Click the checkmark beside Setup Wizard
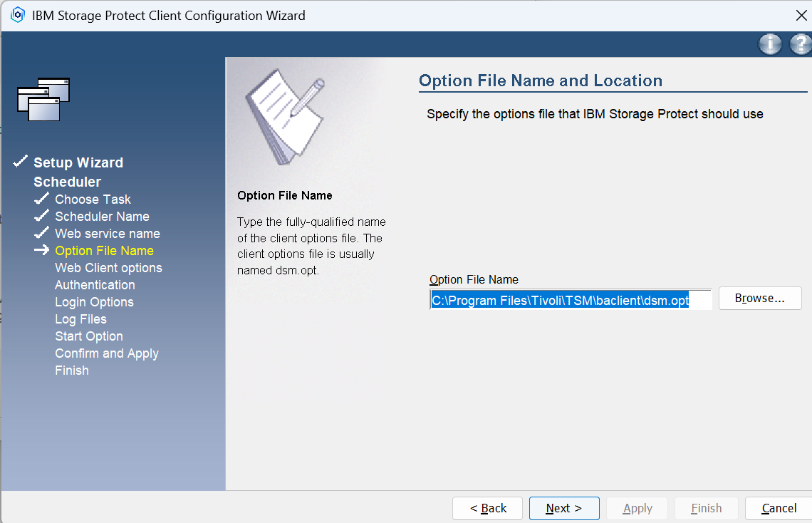 [21, 162]
